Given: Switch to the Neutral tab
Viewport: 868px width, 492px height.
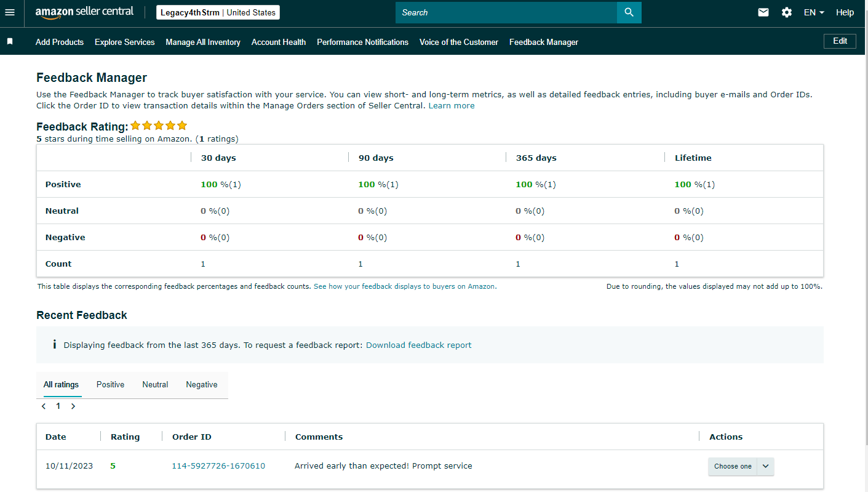Looking at the screenshot, I should coord(155,384).
